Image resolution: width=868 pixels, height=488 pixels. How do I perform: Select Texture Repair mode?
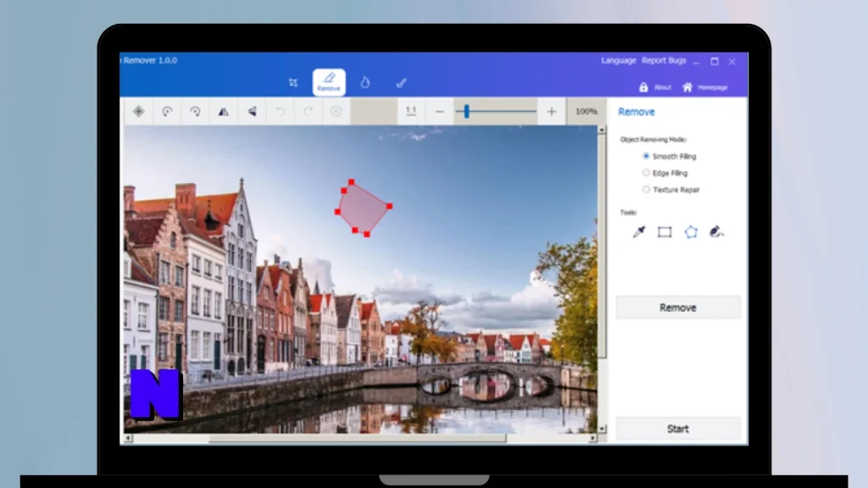(x=671, y=189)
